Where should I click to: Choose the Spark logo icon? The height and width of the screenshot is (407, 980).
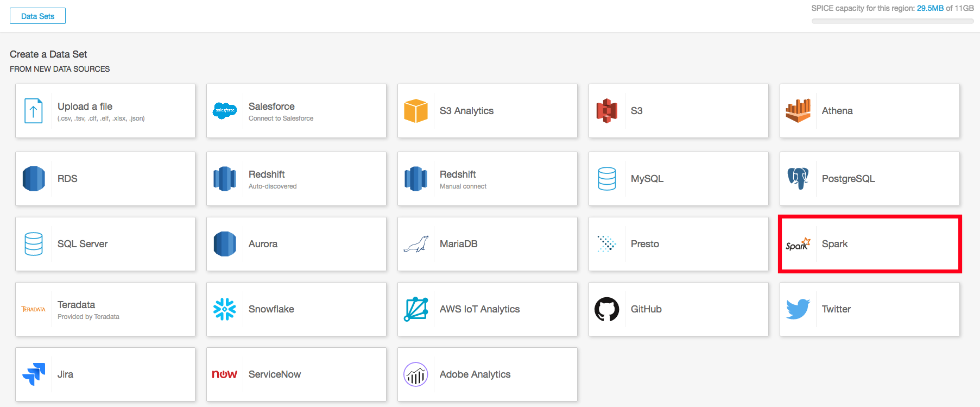pos(798,244)
